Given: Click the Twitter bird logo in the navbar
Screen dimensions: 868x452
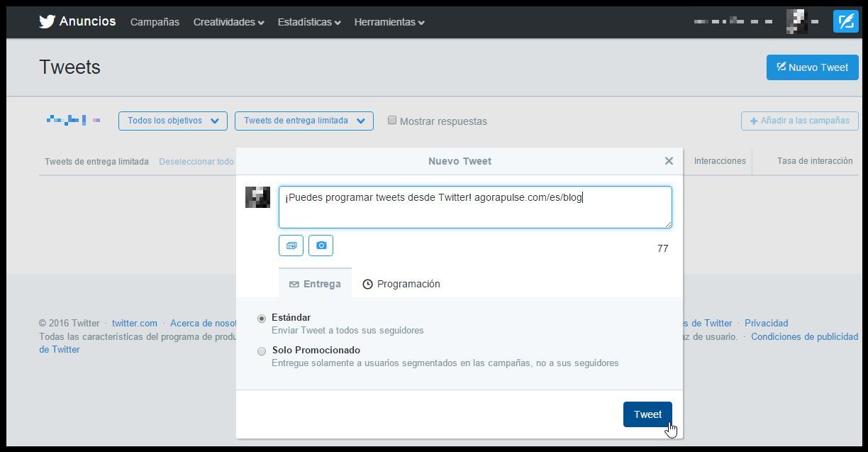Looking at the screenshot, I should coord(45,21).
